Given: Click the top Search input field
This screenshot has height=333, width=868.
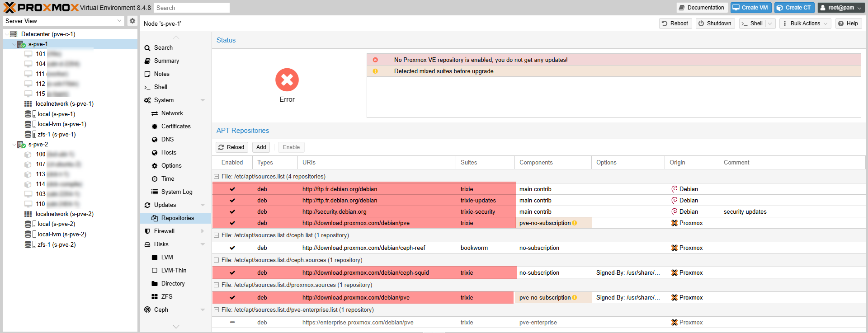Looking at the screenshot, I should 191,8.
